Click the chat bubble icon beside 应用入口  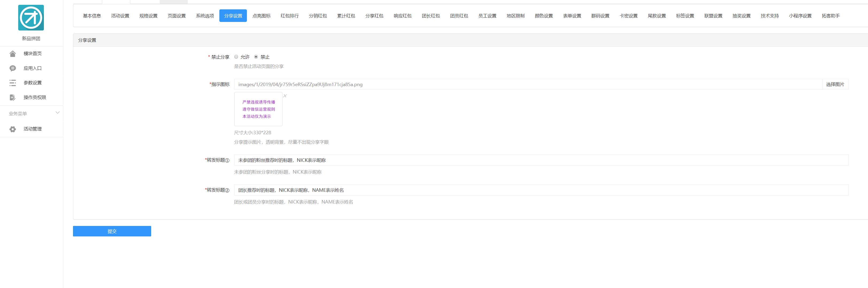click(x=13, y=68)
